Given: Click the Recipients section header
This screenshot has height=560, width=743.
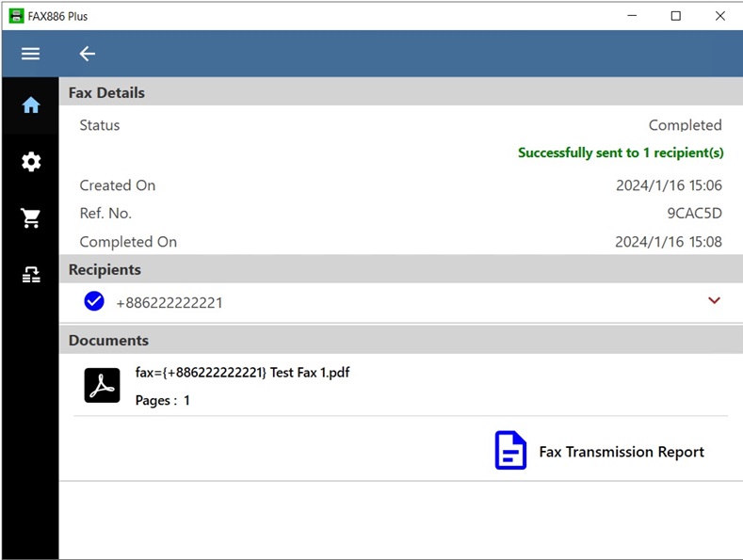Looking at the screenshot, I should pos(401,269).
